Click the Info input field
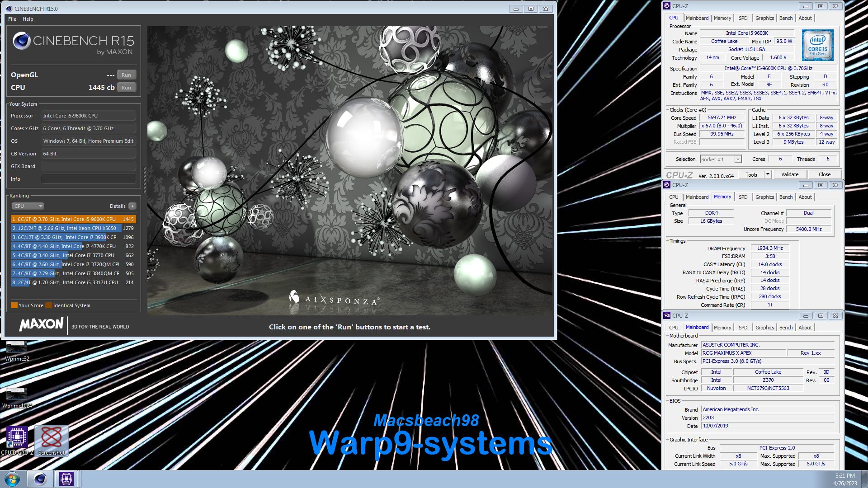This screenshot has width=868, height=488. click(x=89, y=179)
